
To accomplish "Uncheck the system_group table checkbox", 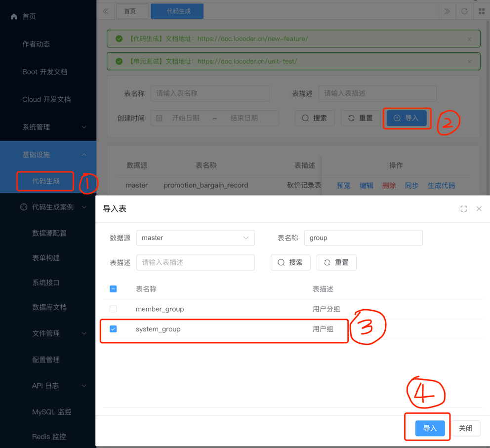I will pos(113,329).
